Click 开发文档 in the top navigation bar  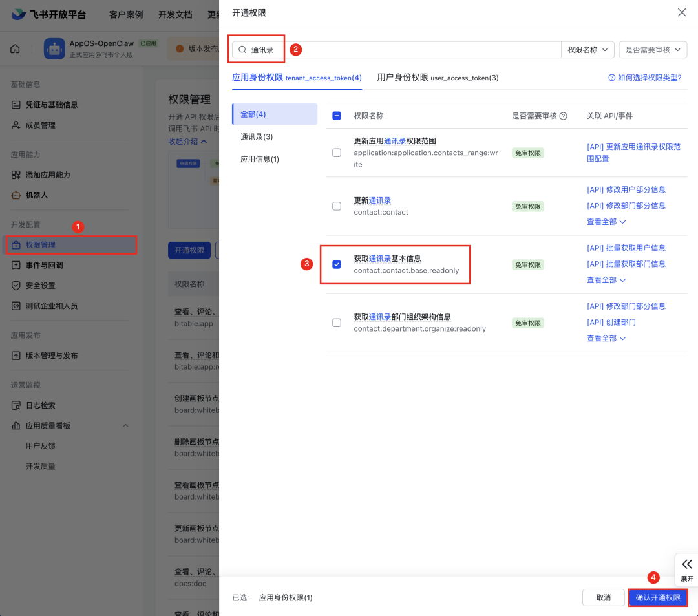pyautogui.click(x=176, y=14)
